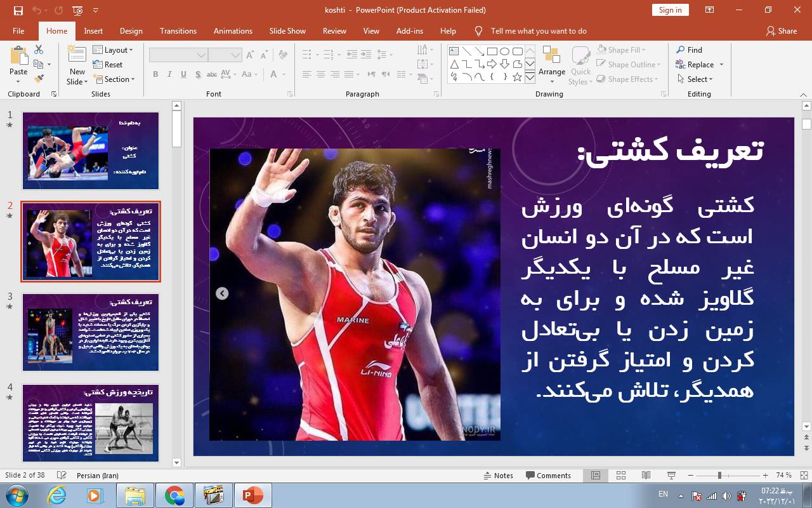Toggle the Notes pane
This screenshot has width=812, height=508.
point(498,476)
